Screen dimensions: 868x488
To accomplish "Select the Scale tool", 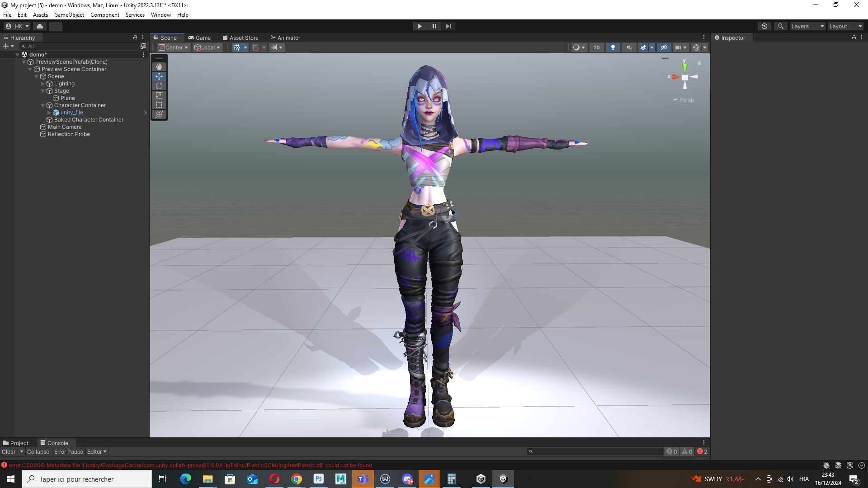I will [159, 95].
